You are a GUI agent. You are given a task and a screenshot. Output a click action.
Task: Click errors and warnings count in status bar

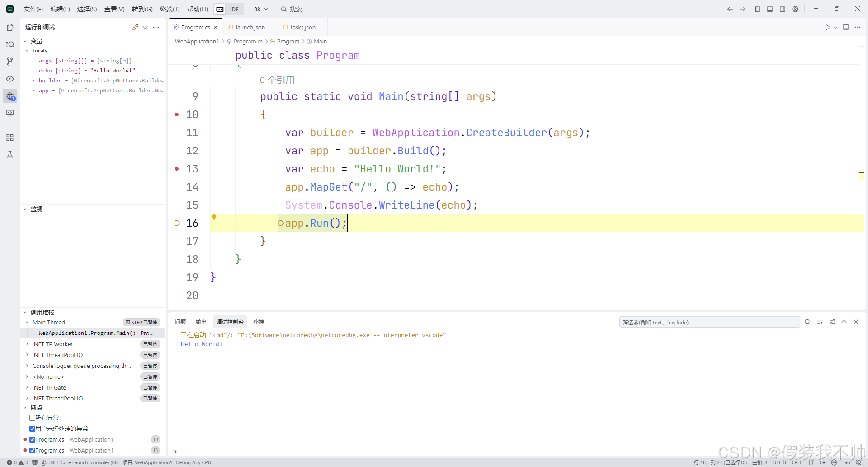[18, 462]
